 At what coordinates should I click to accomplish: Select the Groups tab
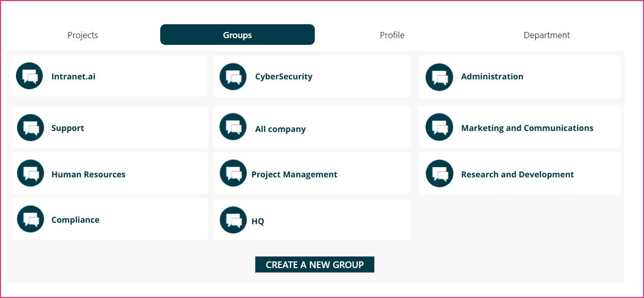click(238, 35)
